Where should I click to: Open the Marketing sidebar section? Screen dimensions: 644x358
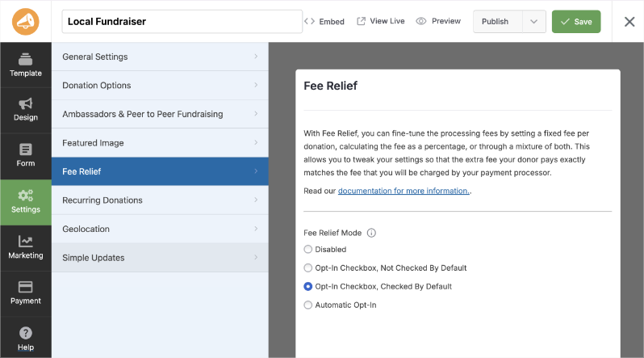point(26,248)
